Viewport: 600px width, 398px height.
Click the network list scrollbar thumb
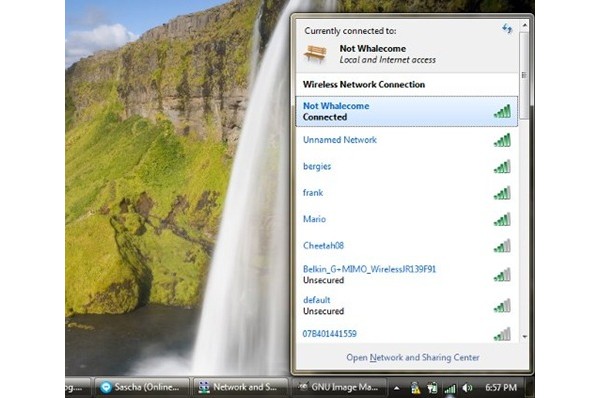525,75
